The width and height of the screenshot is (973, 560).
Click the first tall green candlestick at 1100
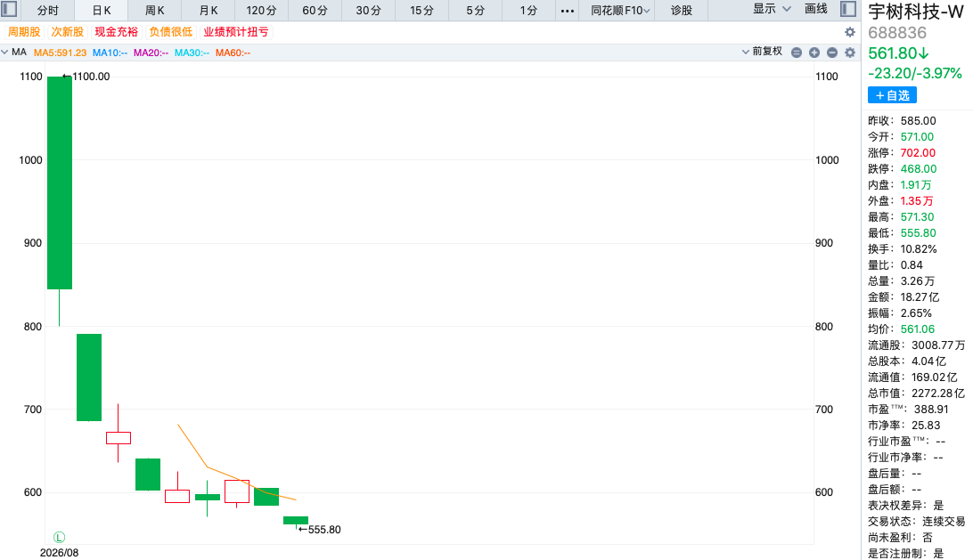(60, 183)
